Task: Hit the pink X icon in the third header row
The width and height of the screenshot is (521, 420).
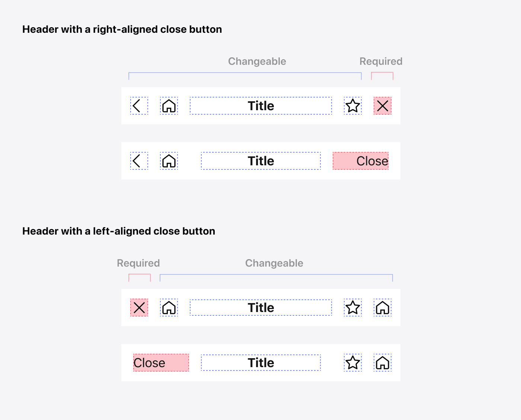Action: pos(139,308)
